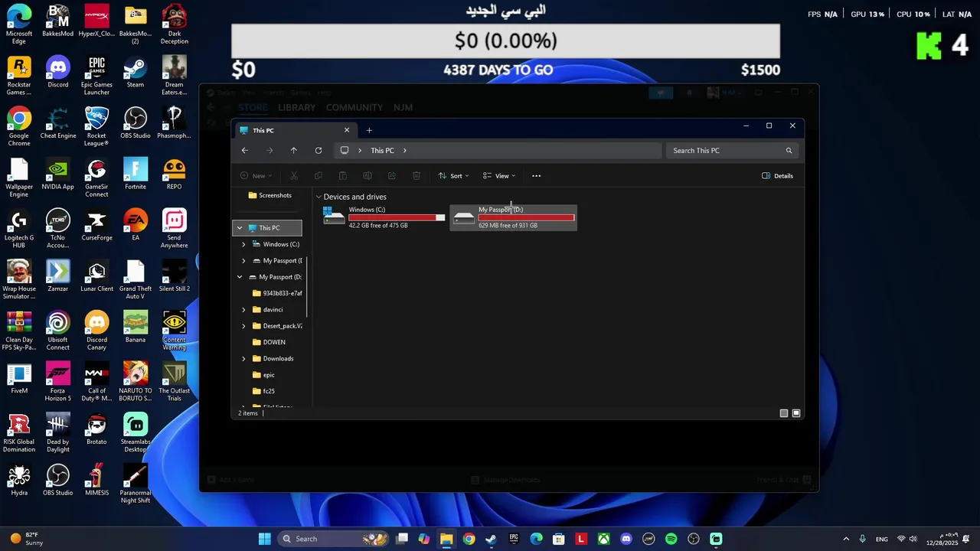Collapse the Devices and drives group
980x551 pixels.
(x=318, y=197)
